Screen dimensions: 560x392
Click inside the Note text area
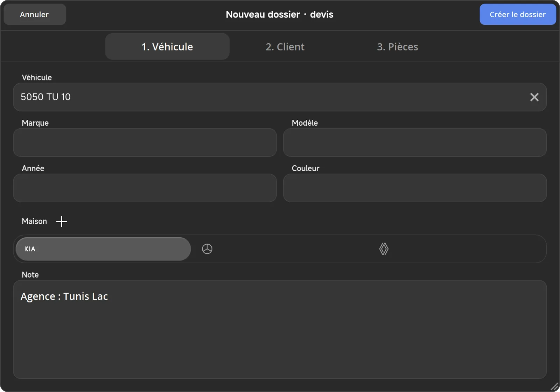[280, 329]
